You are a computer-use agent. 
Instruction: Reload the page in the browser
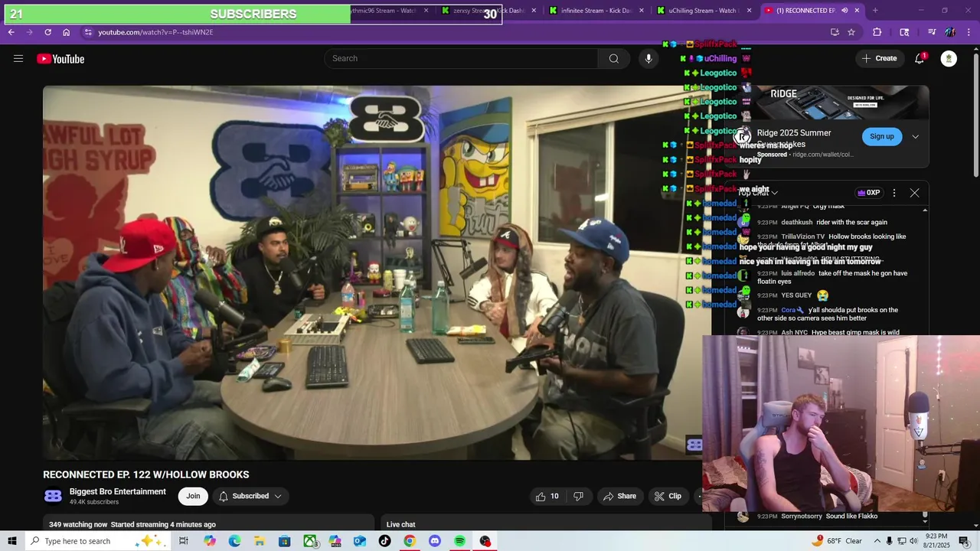point(47,32)
